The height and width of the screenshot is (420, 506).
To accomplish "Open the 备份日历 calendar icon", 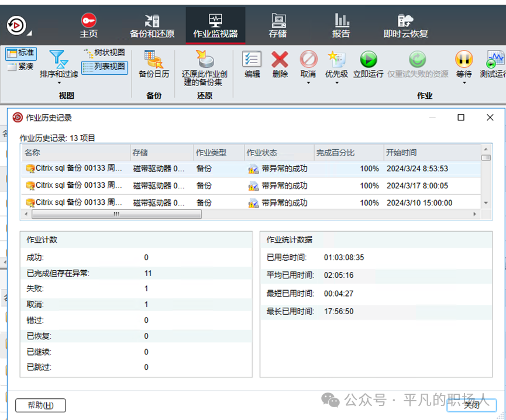I will click(154, 60).
